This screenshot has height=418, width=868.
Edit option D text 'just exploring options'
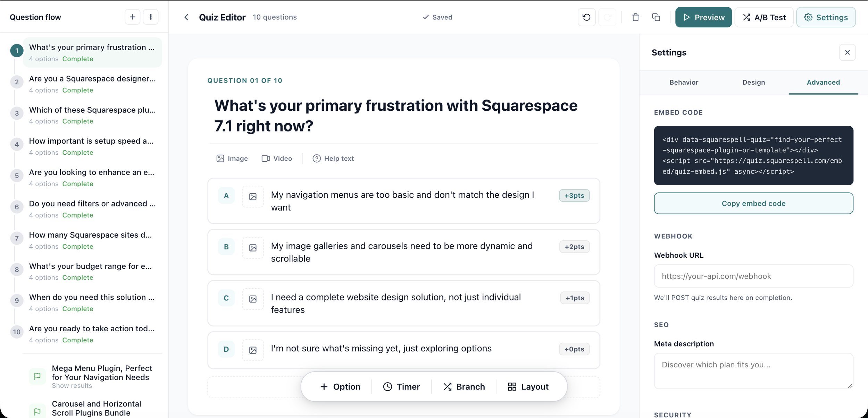(381, 348)
